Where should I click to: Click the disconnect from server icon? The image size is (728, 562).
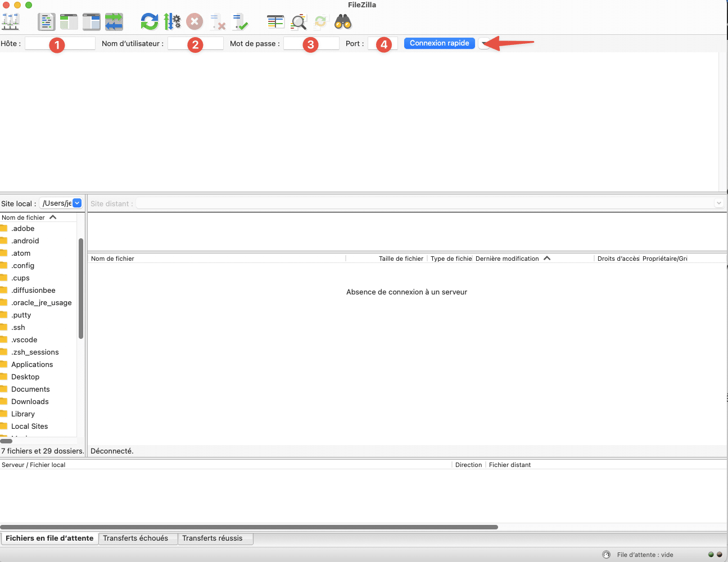click(x=218, y=22)
